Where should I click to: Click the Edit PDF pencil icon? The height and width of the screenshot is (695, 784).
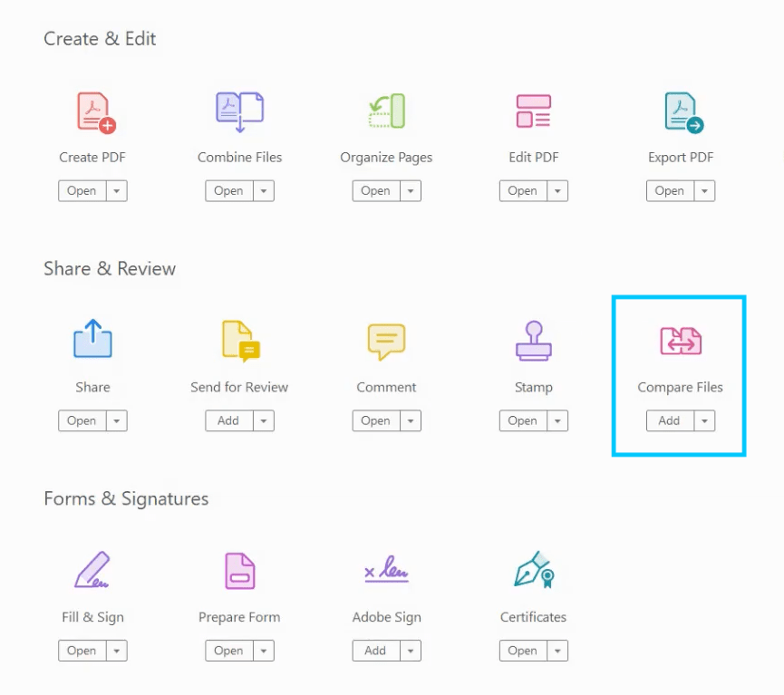coord(533,111)
